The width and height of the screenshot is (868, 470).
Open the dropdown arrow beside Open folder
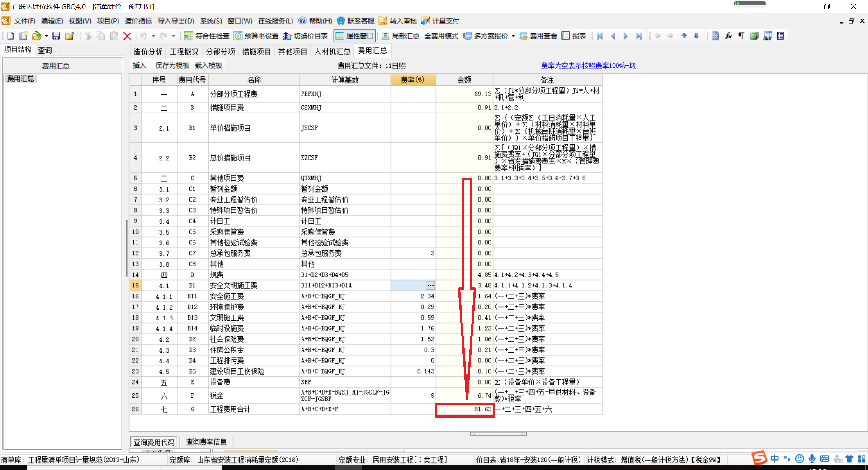(x=47, y=36)
